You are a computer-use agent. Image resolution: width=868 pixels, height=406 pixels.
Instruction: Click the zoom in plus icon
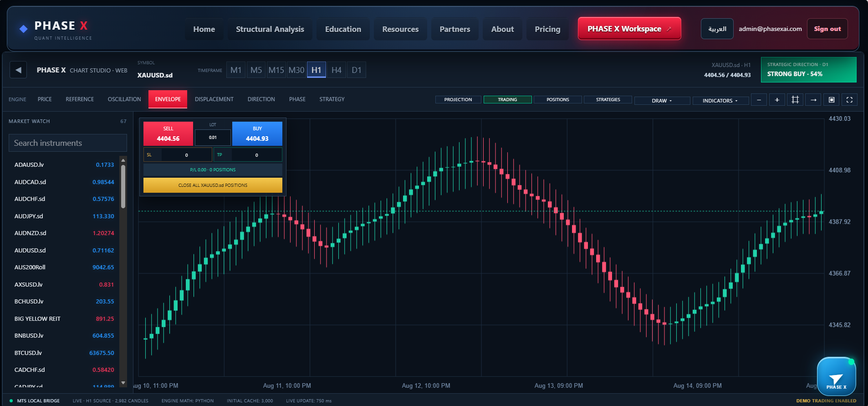tap(777, 100)
